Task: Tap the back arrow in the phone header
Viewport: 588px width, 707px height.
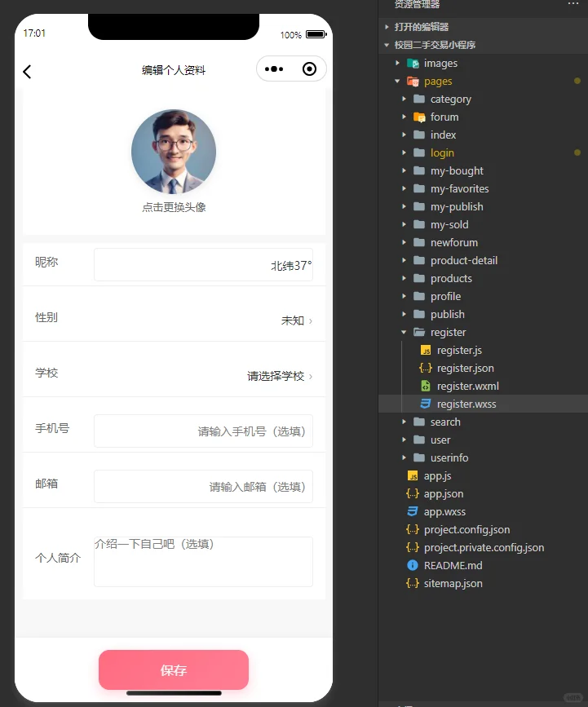Action: (27, 71)
